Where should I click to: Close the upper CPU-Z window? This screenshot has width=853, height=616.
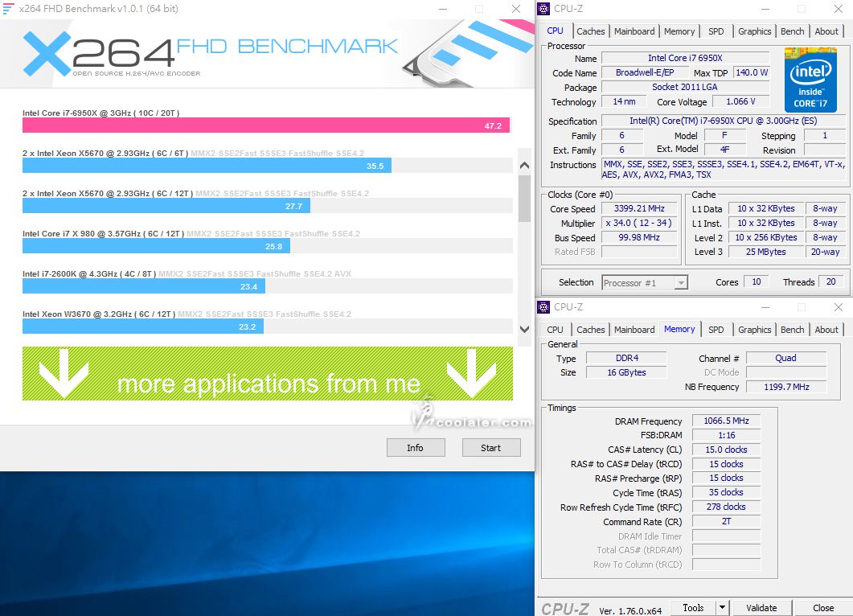click(839, 9)
